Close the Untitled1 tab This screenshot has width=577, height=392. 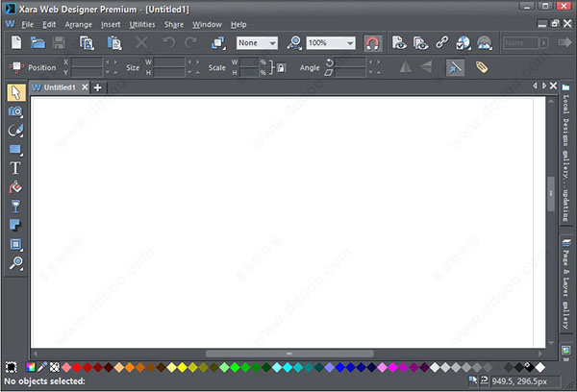[x=85, y=87]
